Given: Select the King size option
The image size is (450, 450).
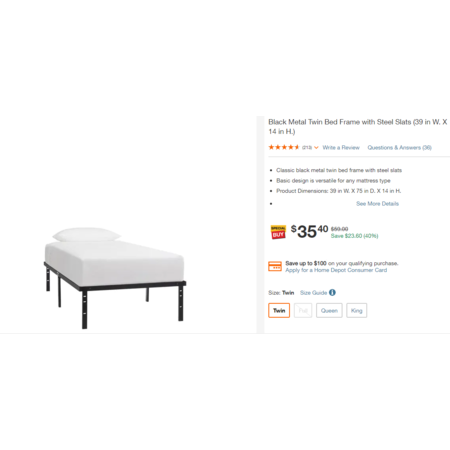Looking at the screenshot, I should 356,311.
